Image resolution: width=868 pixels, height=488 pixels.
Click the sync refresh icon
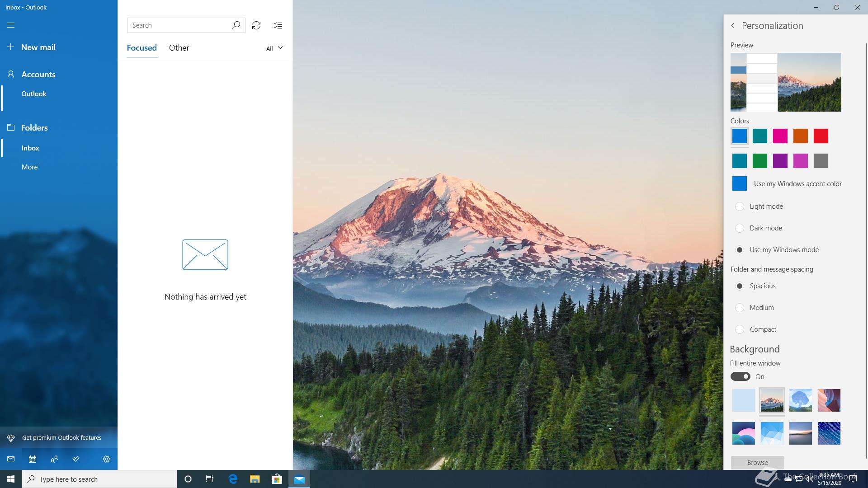click(x=256, y=25)
